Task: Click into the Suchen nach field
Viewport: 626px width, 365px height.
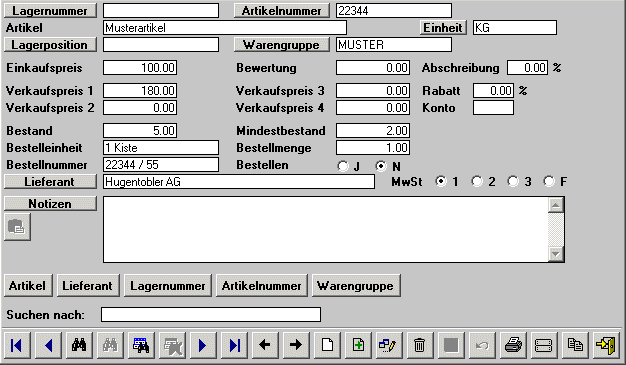Action: [x=211, y=314]
